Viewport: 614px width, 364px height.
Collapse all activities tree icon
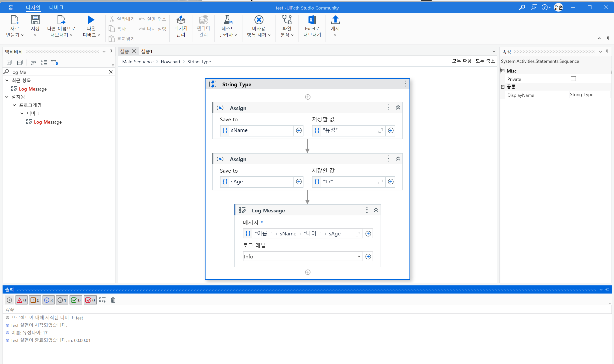[x=20, y=63]
